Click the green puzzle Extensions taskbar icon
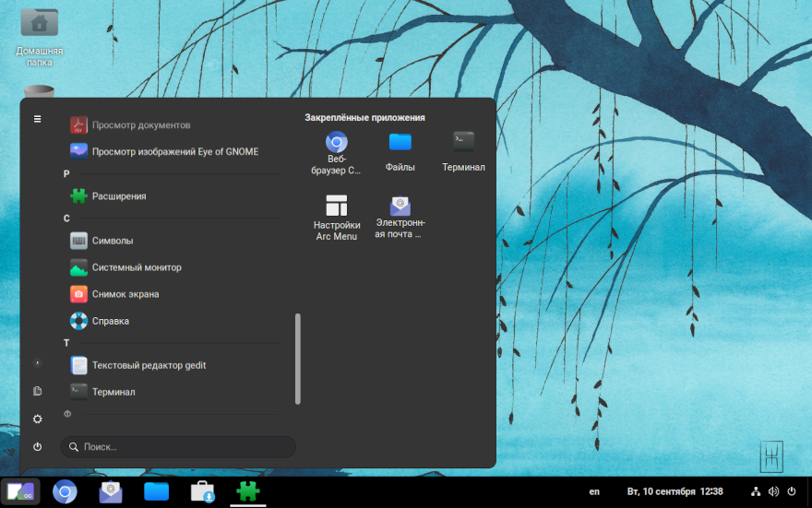812x508 pixels. (248, 492)
